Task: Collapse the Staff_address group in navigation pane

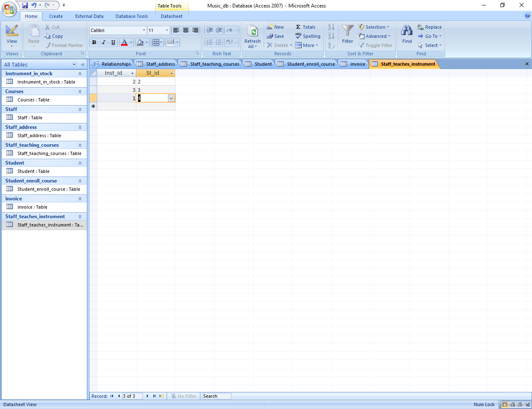Action: point(80,127)
